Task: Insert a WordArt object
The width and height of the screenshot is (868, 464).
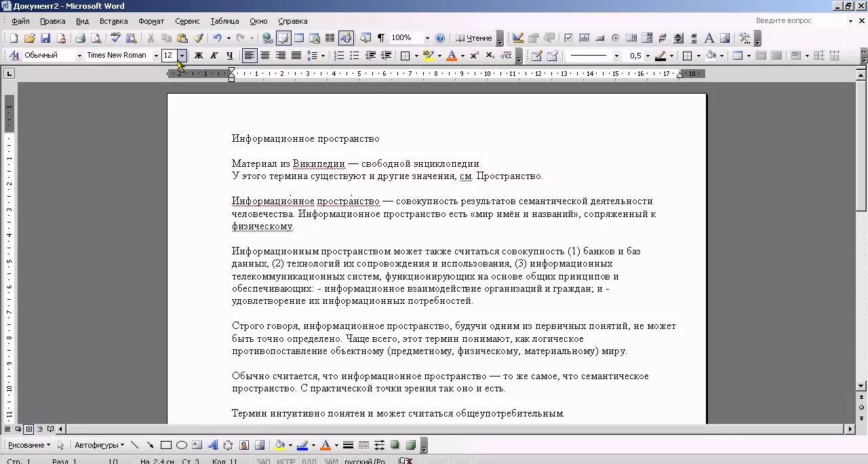Action: [x=212, y=445]
